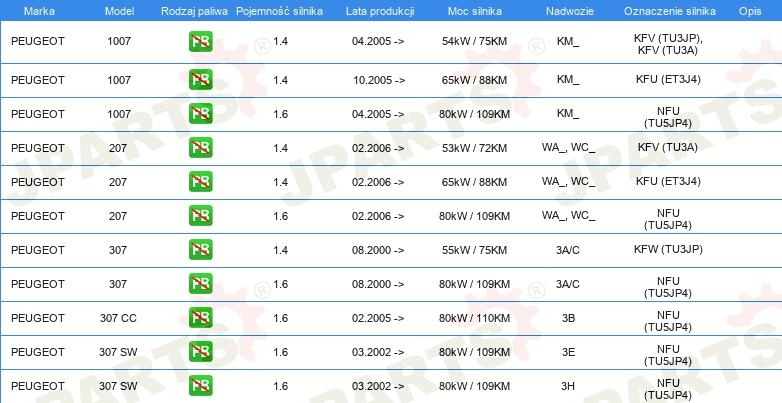
Task: Click the 3E body code cell
Action: pos(569,352)
